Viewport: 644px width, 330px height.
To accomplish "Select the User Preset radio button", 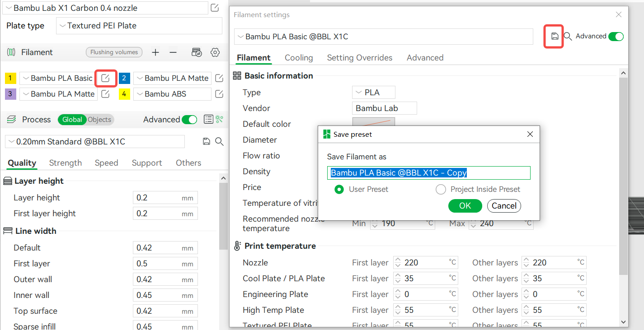I will 339,189.
